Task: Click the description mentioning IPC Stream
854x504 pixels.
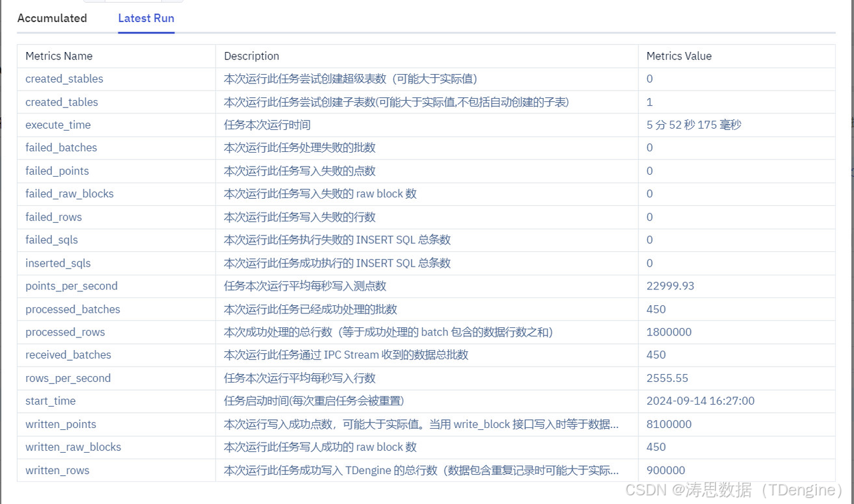Action: pos(346,355)
